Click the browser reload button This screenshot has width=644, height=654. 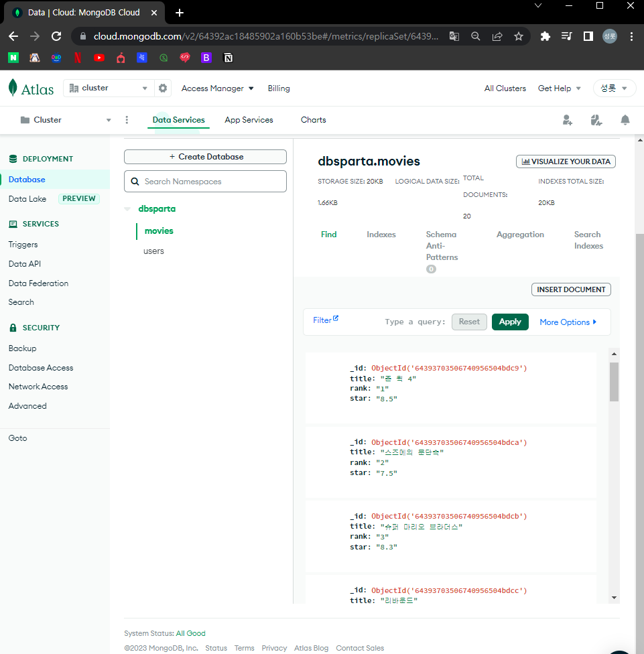click(56, 36)
